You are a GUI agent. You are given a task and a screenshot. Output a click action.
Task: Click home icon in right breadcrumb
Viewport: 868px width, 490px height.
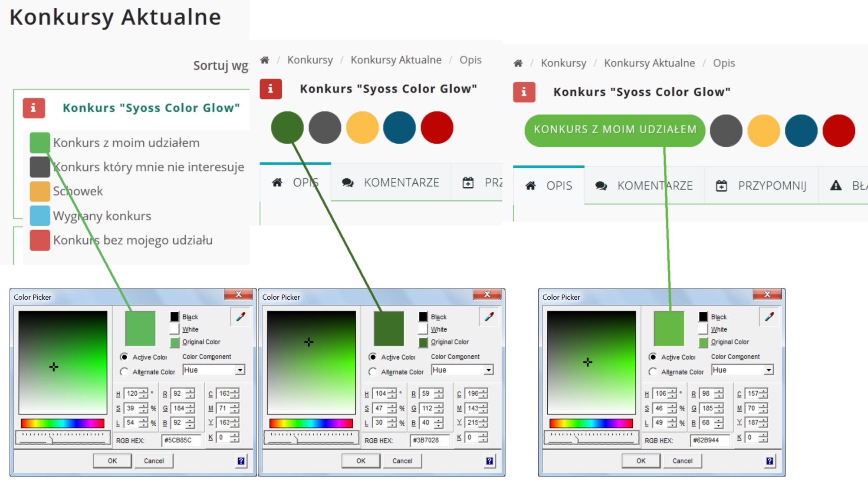coord(518,63)
